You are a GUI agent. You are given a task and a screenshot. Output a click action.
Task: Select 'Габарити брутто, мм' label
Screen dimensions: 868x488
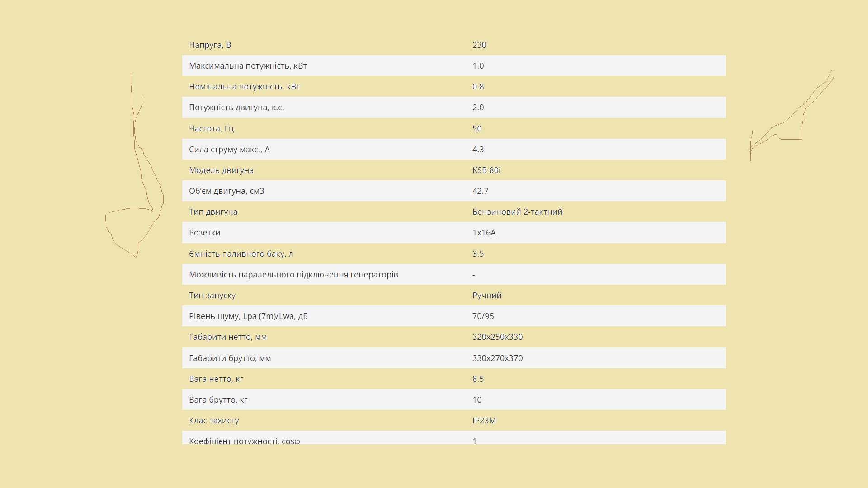click(230, 358)
